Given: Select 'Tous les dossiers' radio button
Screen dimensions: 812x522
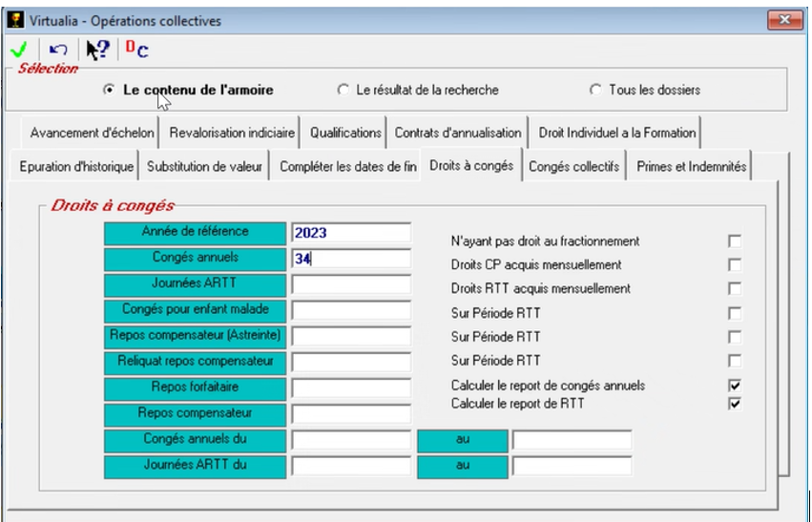Looking at the screenshot, I should coord(595,91).
